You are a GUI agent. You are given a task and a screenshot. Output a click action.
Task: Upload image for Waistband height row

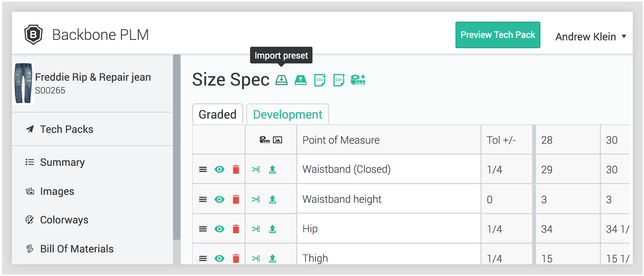pyautogui.click(x=272, y=200)
